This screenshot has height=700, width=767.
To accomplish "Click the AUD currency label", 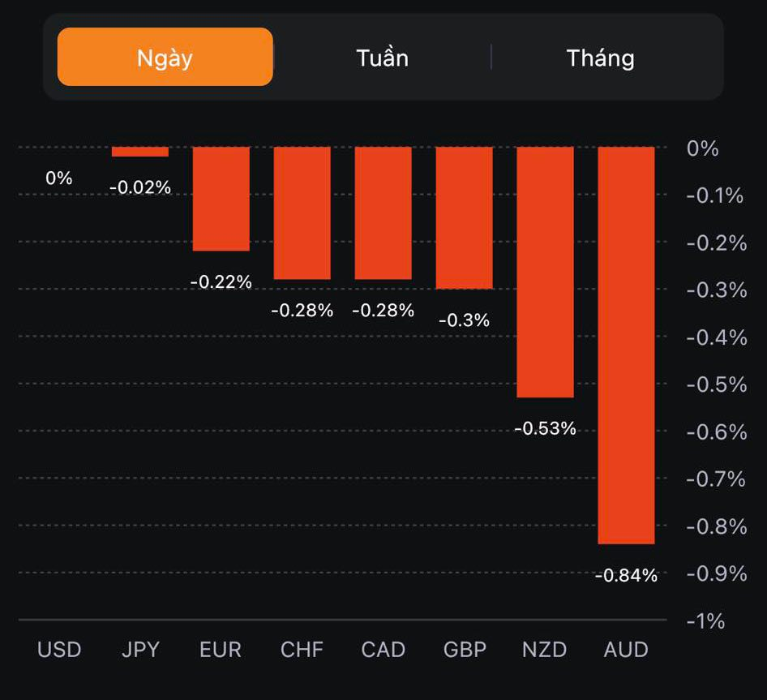I will [626, 650].
